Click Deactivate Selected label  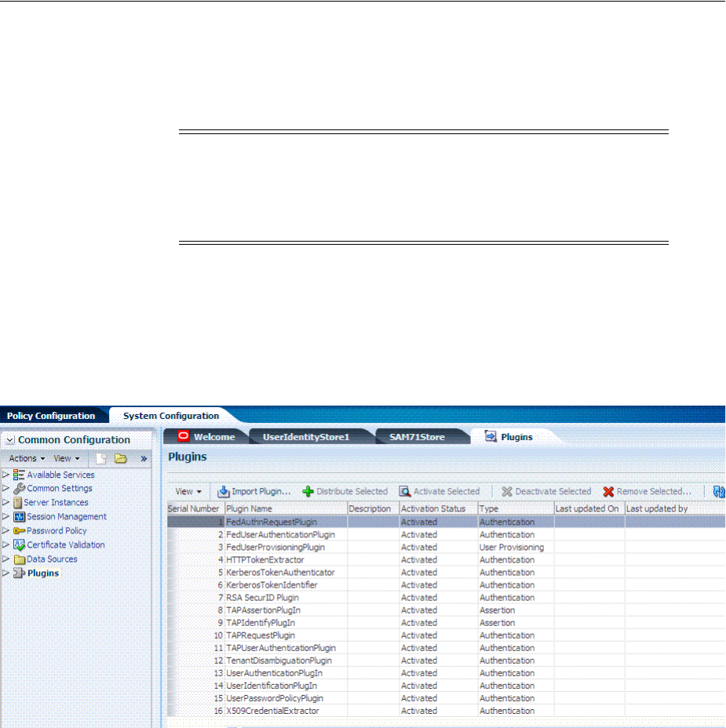553,491
